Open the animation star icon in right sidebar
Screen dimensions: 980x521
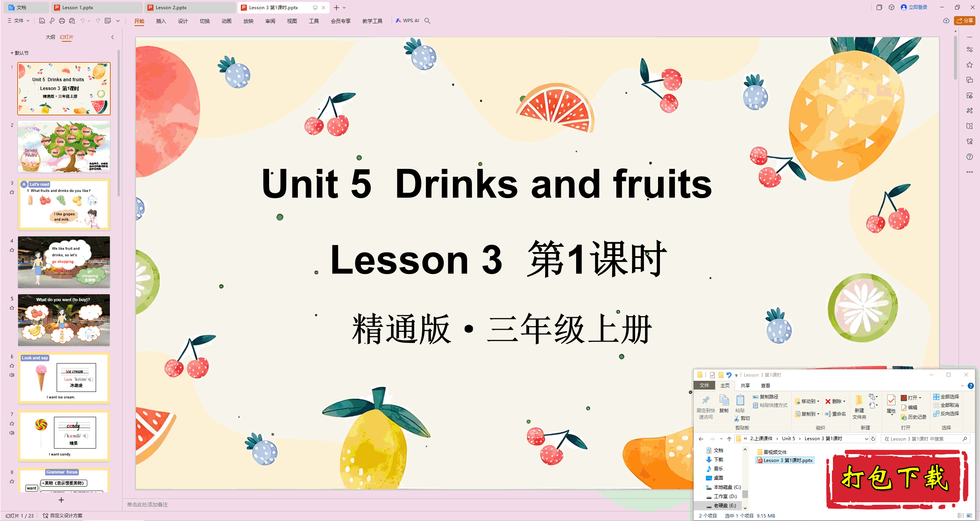(969, 65)
